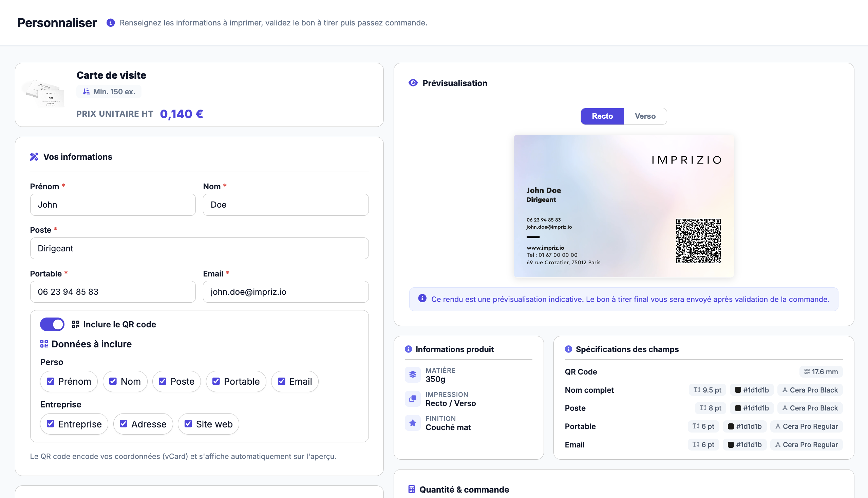868x498 pixels.
Task: Switch preview to the Verso tab
Action: pos(645,116)
